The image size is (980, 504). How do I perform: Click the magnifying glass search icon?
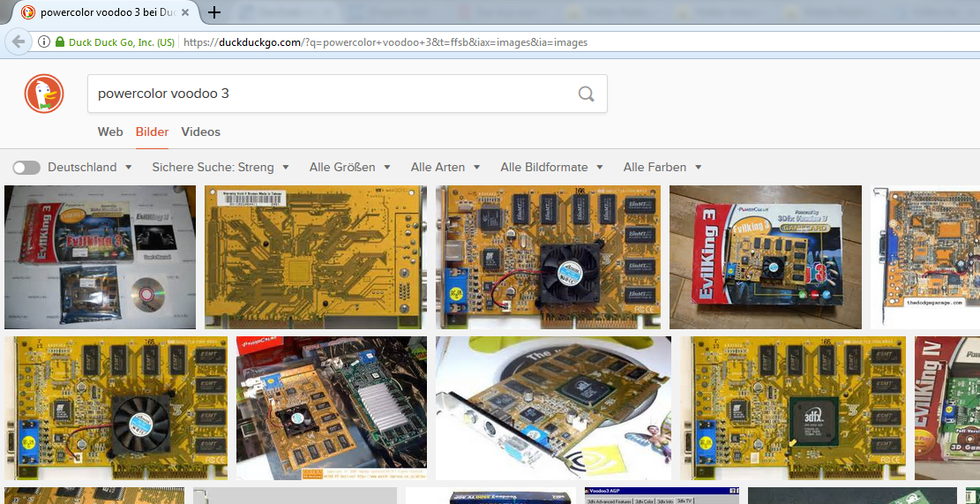586,94
